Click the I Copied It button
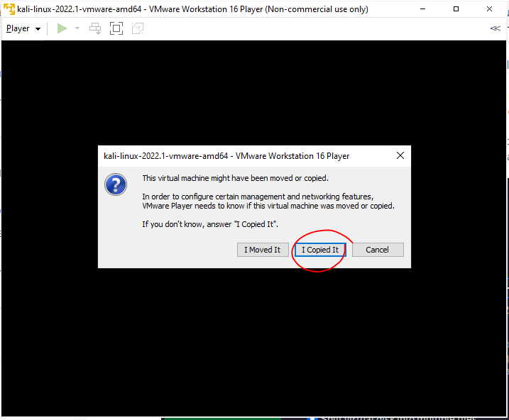509x420 pixels. tap(320, 250)
